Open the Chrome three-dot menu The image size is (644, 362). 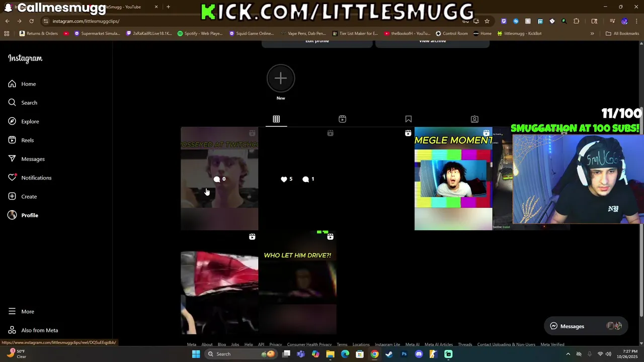[636, 21]
